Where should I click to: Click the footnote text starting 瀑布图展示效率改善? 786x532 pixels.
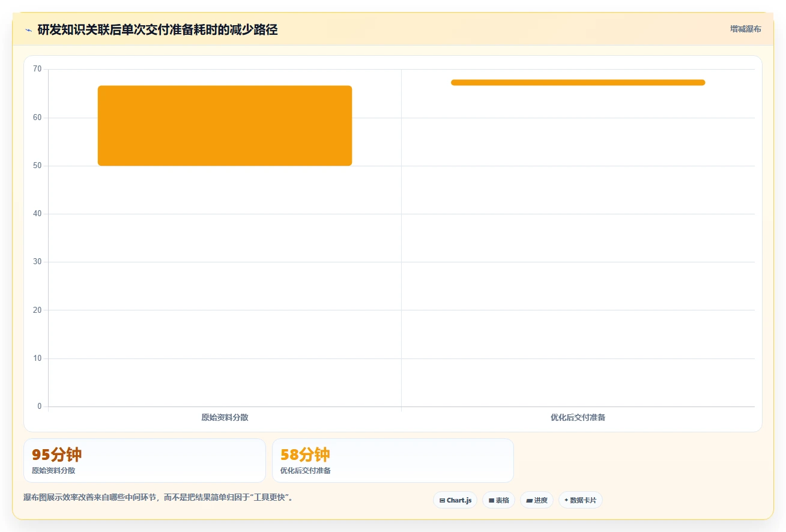pos(159,498)
